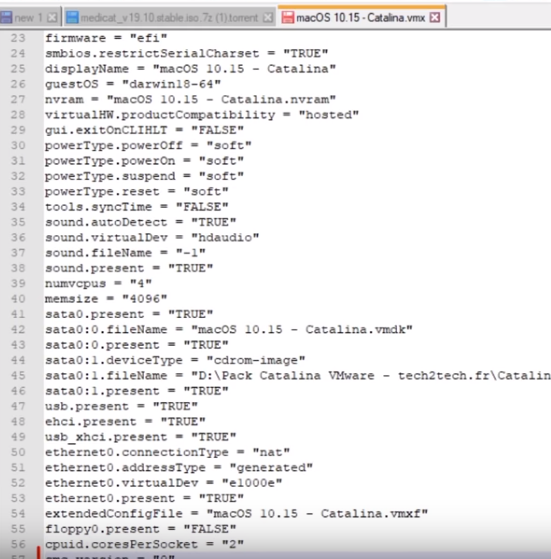Image resolution: width=551 pixels, height=559 pixels.
Task: Click the sata0:1.deviceType = "cdrom-image" line
Action: [x=175, y=360]
